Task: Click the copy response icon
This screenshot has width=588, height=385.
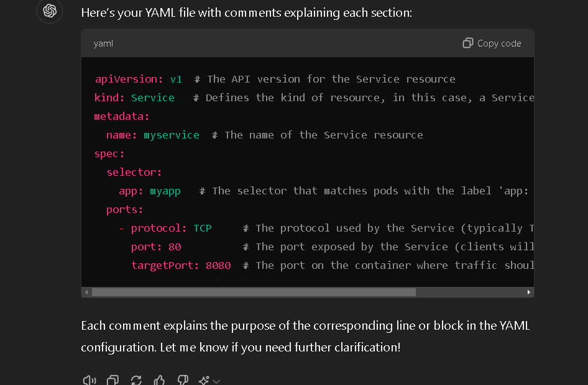Action: 113,380
